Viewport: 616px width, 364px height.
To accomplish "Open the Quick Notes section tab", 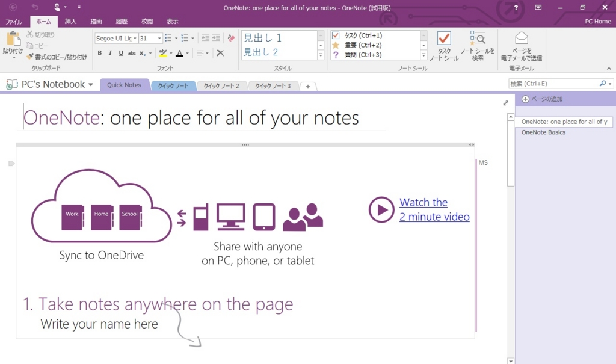I will [x=124, y=85].
